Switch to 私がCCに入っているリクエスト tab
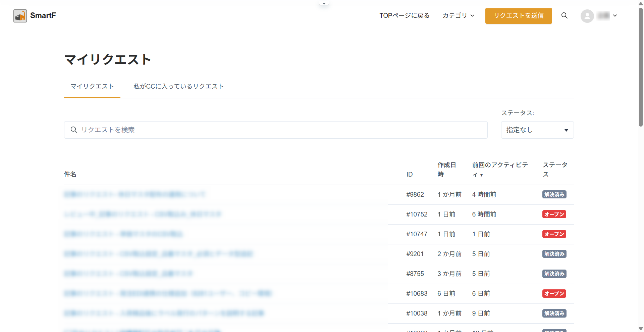The height and width of the screenshot is (332, 644). tap(178, 87)
